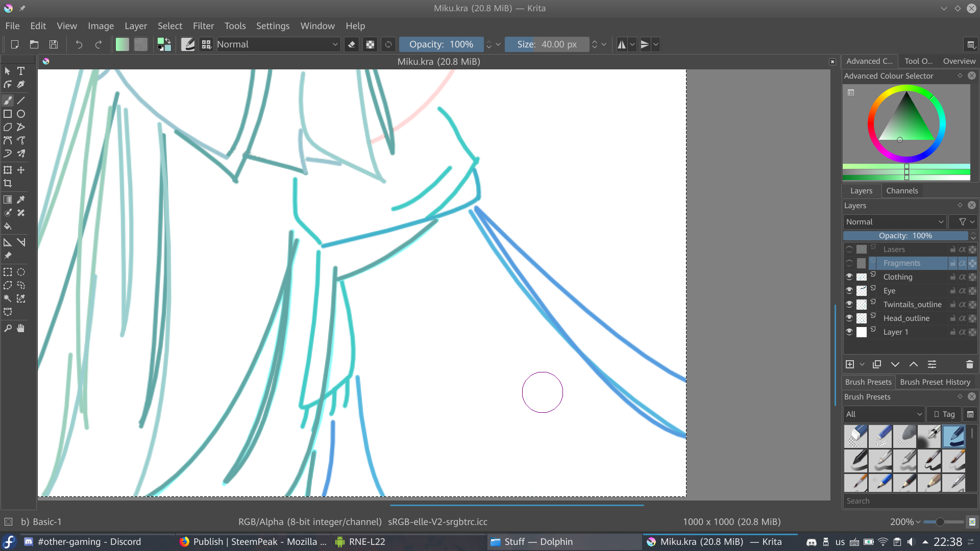Switch to the Channels tab
The image size is (980, 551).
click(901, 191)
